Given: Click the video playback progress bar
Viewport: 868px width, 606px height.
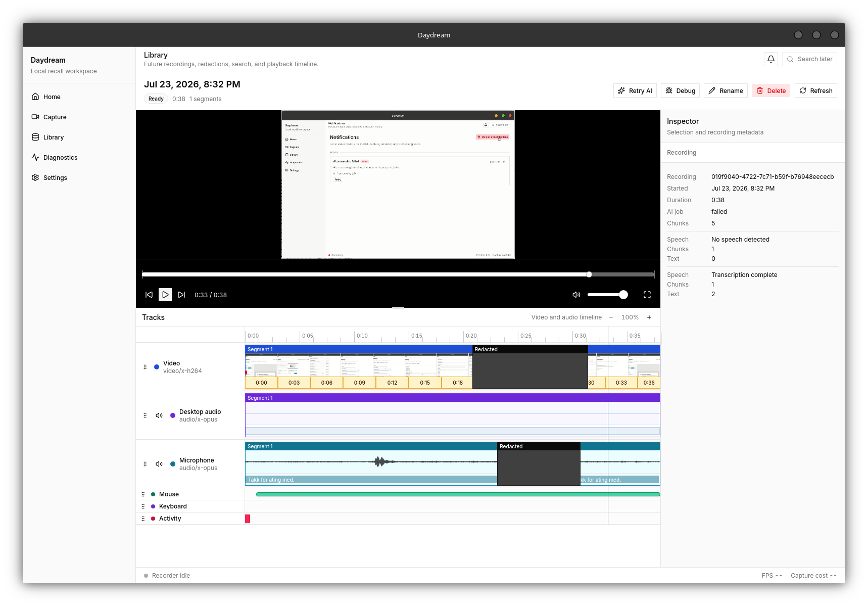Looking at the screenshot, I should 398,274.
